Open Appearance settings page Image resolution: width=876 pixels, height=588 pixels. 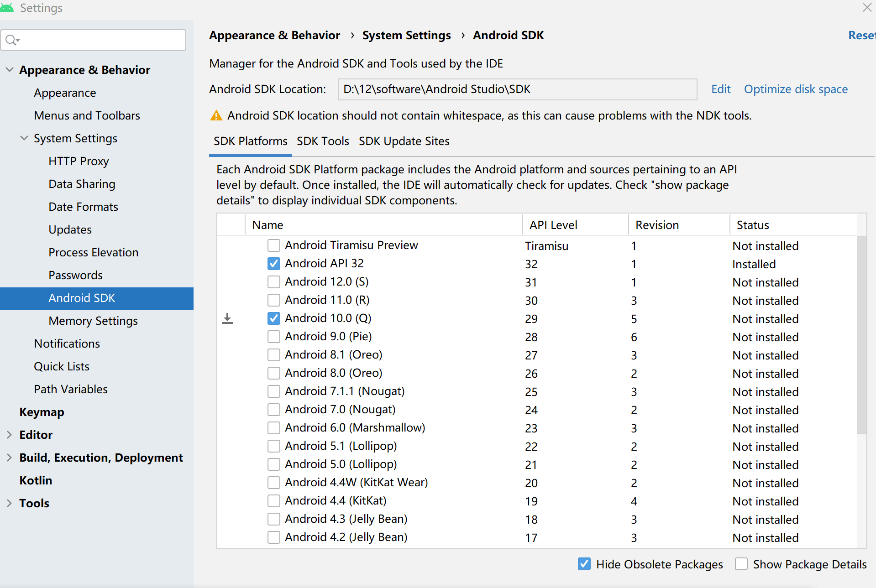[65, 93]
